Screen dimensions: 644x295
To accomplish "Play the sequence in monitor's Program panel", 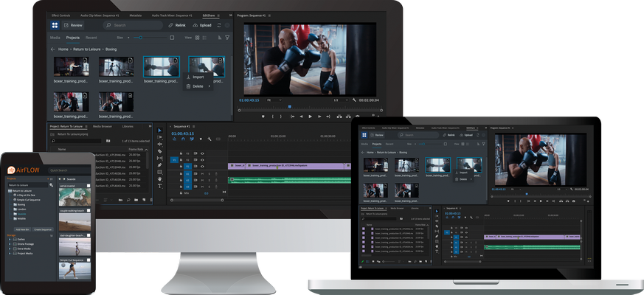I will pyautogui.click(x=310, y=117).
